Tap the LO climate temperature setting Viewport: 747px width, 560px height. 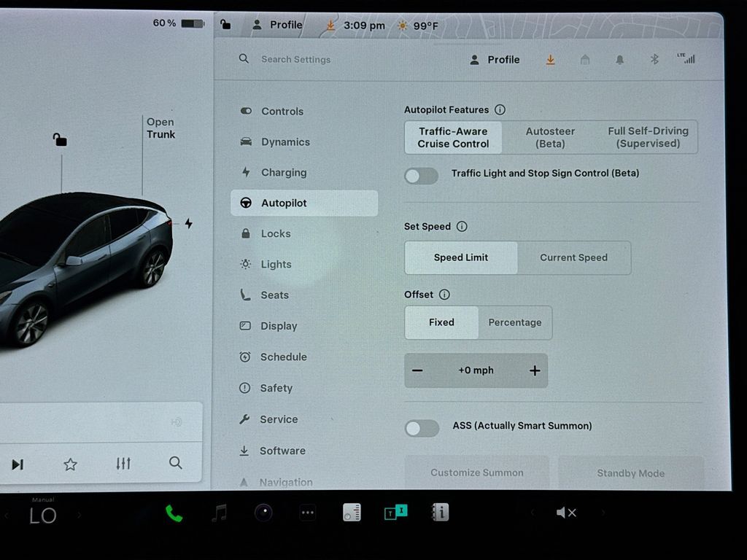click(42, 516)
